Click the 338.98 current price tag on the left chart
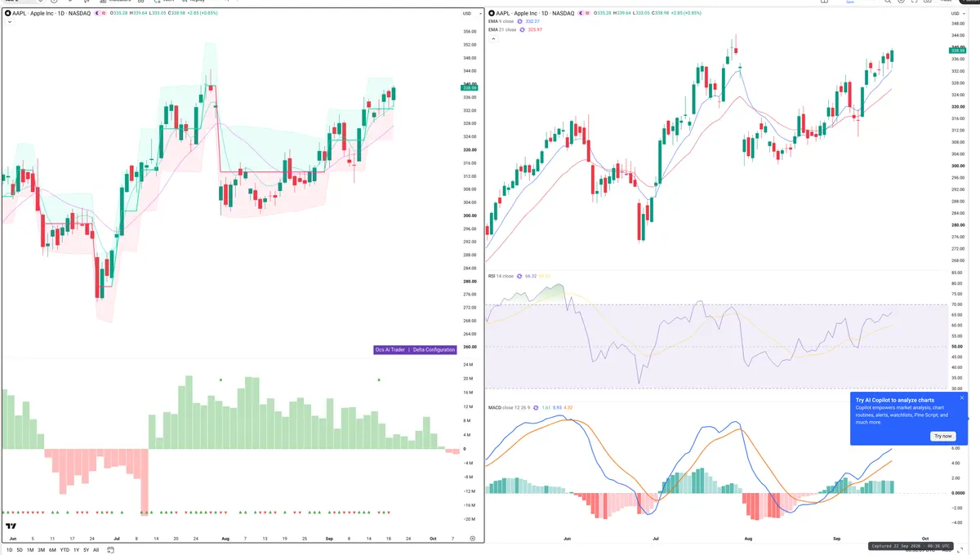The height and width of the screenshot is (555, 980). click(x=470, y=87)
